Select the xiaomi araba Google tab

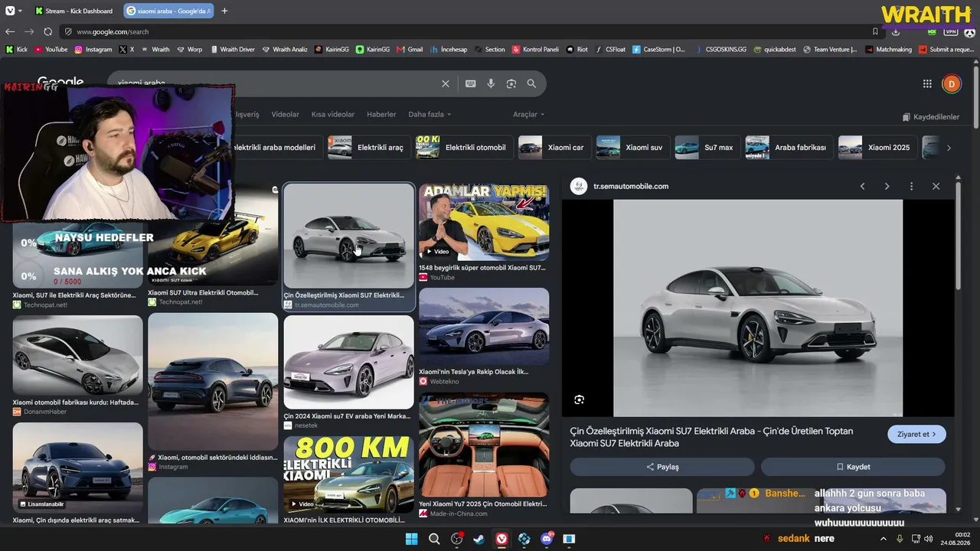[168, 11]
